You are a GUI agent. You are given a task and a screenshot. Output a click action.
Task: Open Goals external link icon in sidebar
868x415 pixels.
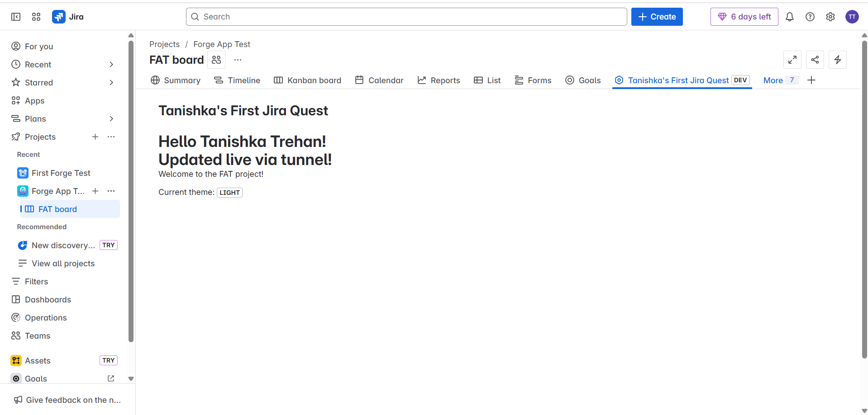point(111,378)
